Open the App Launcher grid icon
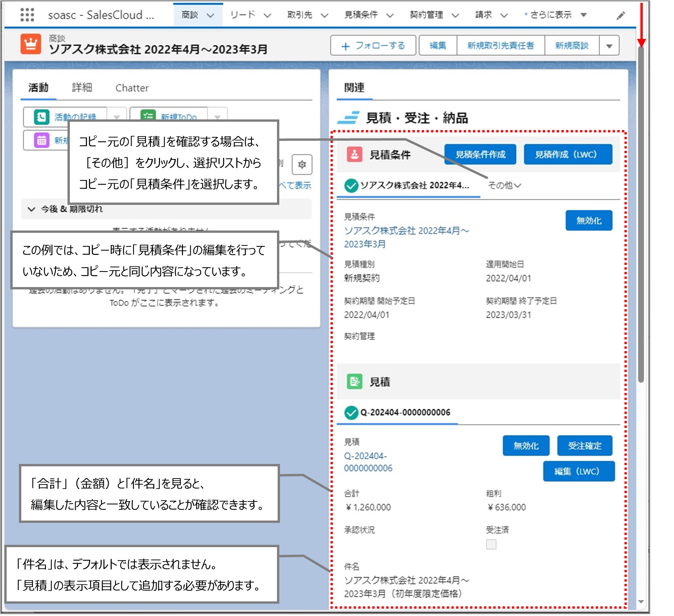This screenshot has height=616, width=674. point(27,15)
